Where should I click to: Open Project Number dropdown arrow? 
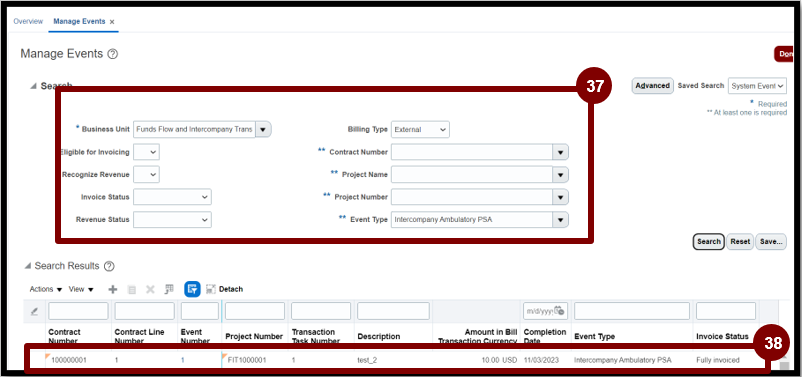[x=560, y=197]
